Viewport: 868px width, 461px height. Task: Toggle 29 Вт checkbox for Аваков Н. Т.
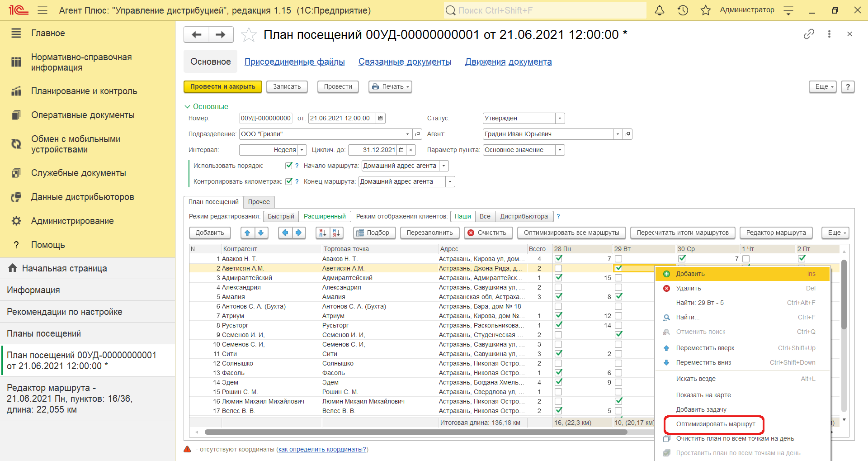pyautogui.click(x=618, y=259)
